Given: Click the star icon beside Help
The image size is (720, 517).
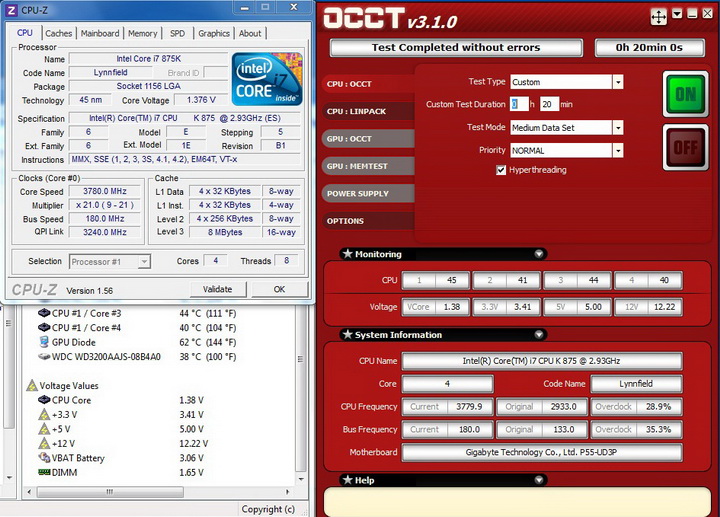Looking at the screenshot, I should click(x=348, y=480).
